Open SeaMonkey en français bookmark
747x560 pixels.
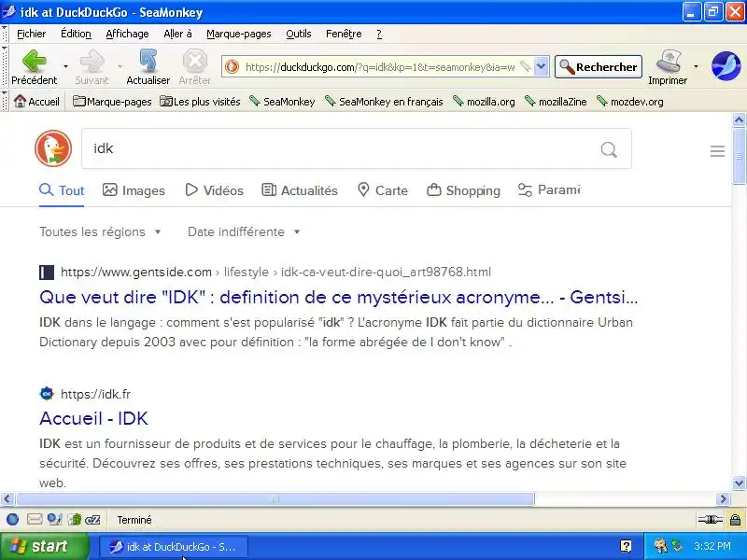tap(384, 102)
